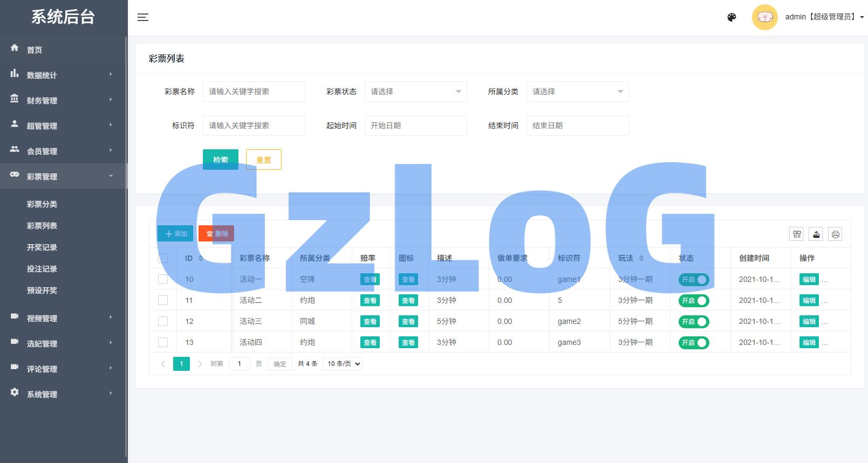This screenshot has width=868, height=463.
Task: Open the 所属分类 dropdown
Action: click(x=577, y=92)
